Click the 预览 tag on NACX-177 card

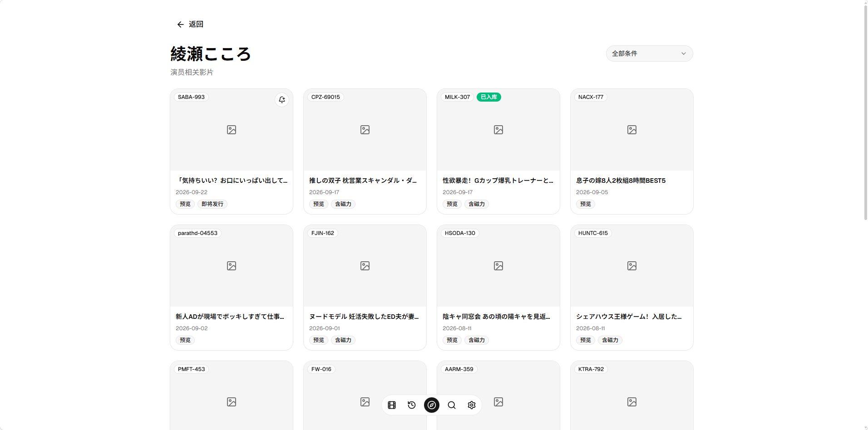click(586, 204)
